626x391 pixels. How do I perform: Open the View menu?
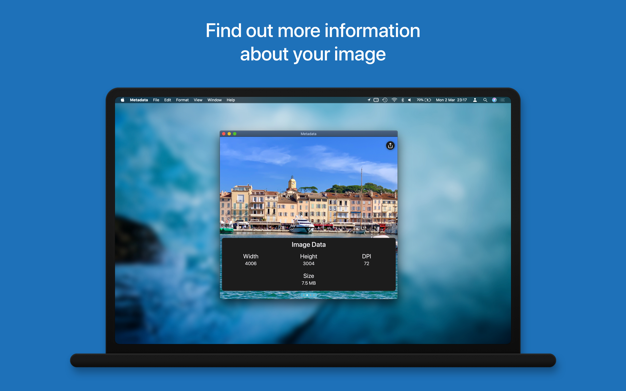pyautogui.click(x=198, y=100)
